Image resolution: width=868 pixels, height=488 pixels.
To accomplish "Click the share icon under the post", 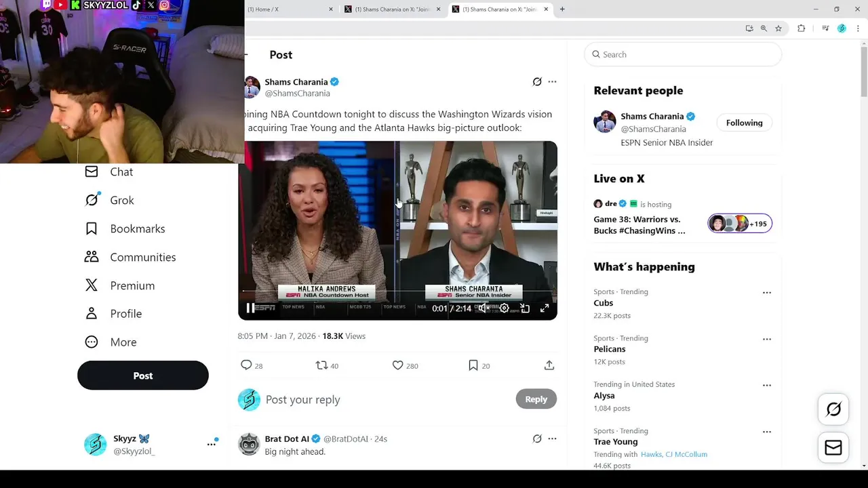I will pos(549,365).
